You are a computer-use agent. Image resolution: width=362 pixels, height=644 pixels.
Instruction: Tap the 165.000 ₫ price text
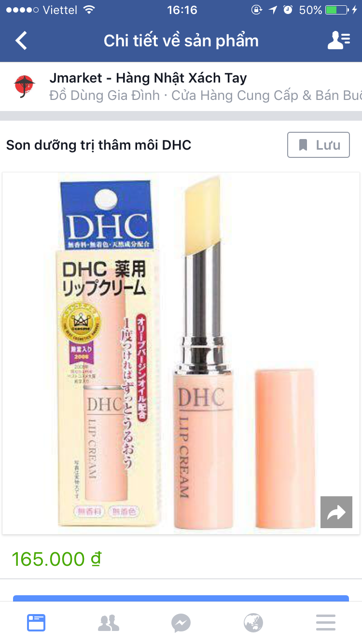click(x=56, y=559)
